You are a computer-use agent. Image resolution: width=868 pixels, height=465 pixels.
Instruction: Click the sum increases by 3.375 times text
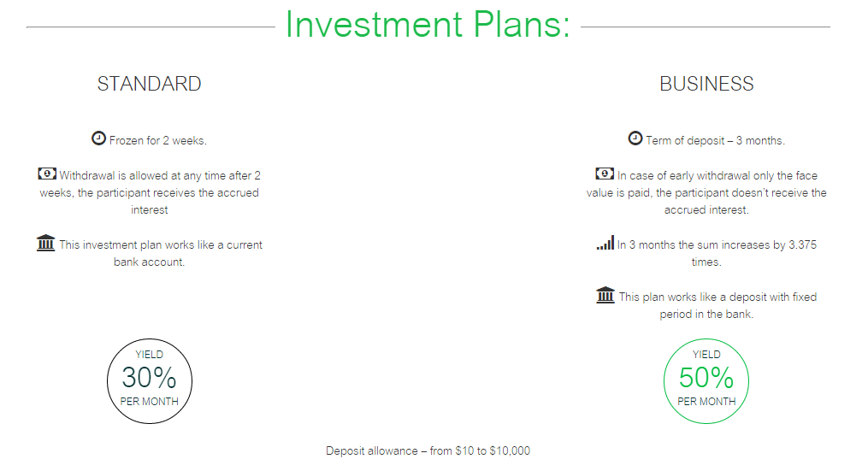(x=717, y=254)
